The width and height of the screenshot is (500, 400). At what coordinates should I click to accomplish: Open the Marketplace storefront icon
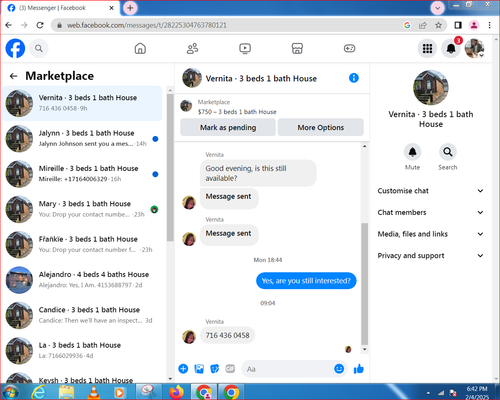click(x=297, y=49)
